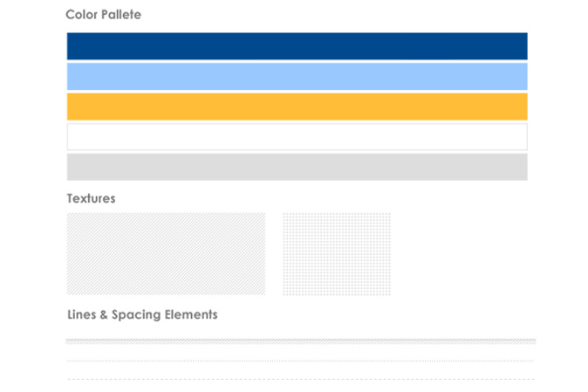Pick the light gray color bar
The image size is (588, 392).
(297, 167)
